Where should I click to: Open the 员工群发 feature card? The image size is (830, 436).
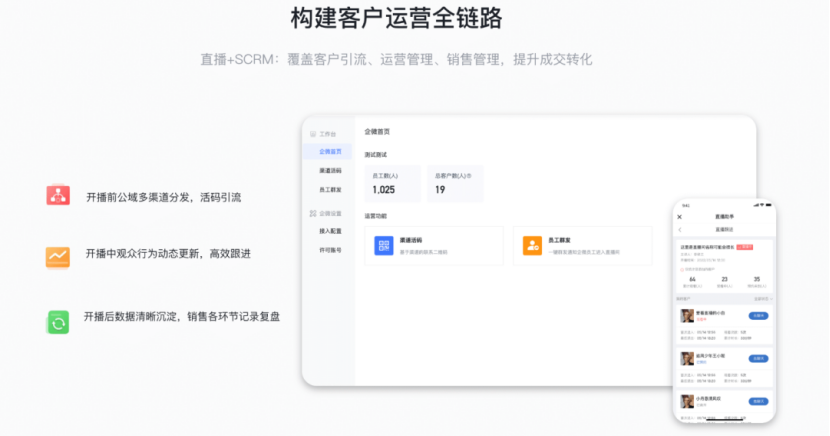pos(581,246)
